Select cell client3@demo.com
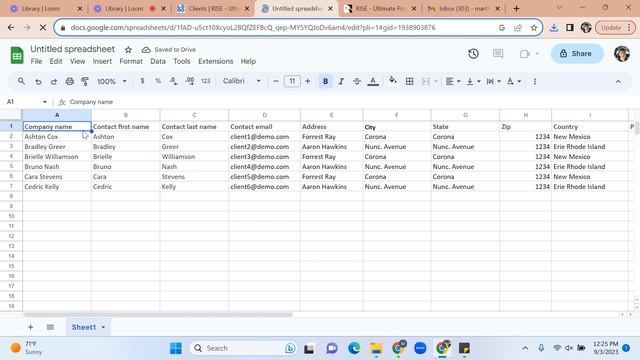Image resolution: width=640 pixels, height=360 pixels. [x=264, y=157]
